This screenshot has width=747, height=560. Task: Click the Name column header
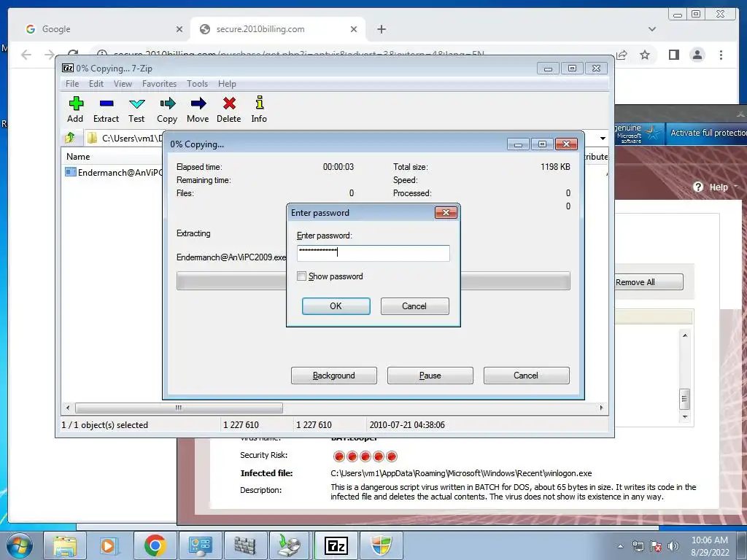tap(78, 157)
